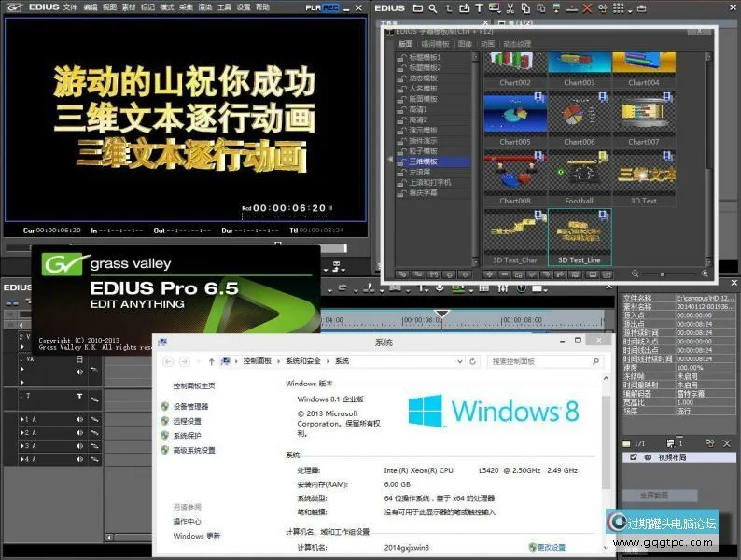741x560 pixels.
Task: Click 更改设置 link in System window
Action: (x=551, y=547)
